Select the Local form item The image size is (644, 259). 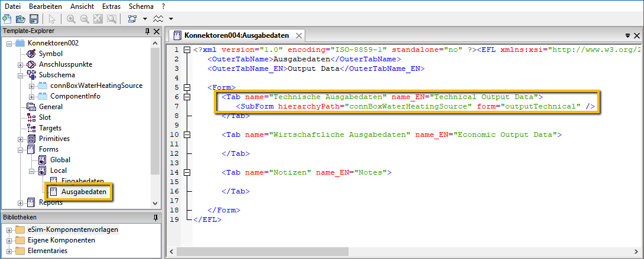58,171
